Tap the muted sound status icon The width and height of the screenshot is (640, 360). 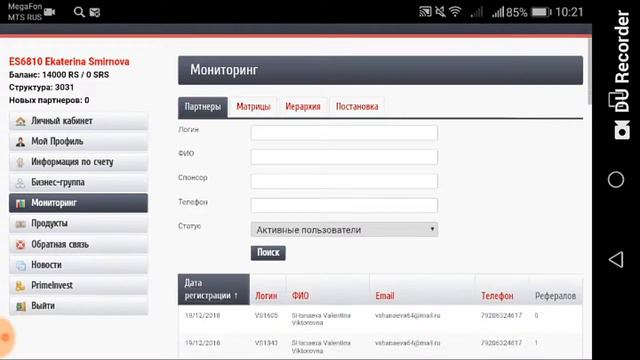[x=440, y=12]
